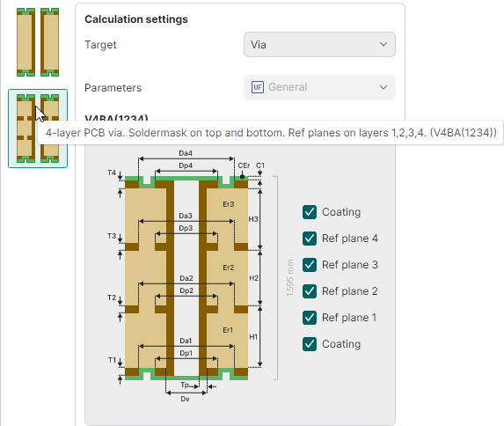Open the Parameters dropdown showing General
The height and width of the screenshot is (426, 504).
click(x=319, y=87)
